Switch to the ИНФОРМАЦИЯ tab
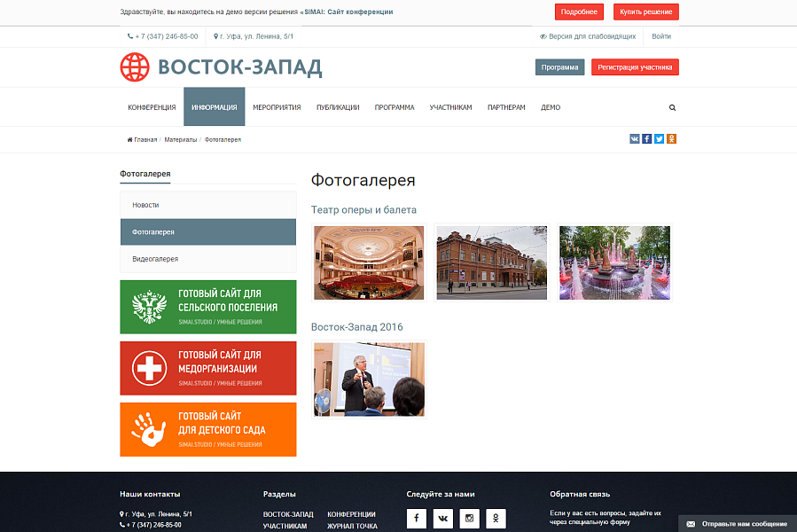Image resolution: width=797 pixels, height=532 pixels. tap(213, 106)
